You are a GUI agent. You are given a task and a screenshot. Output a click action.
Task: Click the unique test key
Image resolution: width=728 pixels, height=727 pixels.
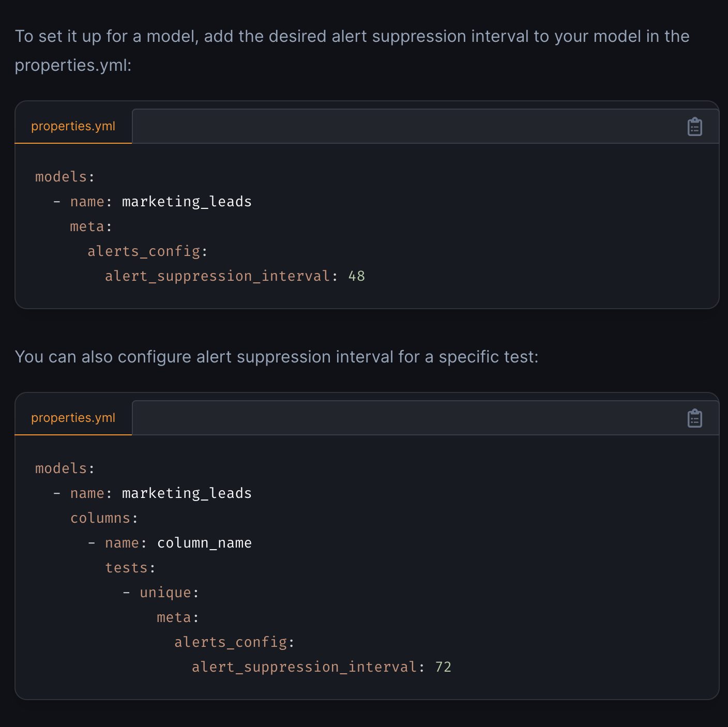pos(165,593)
